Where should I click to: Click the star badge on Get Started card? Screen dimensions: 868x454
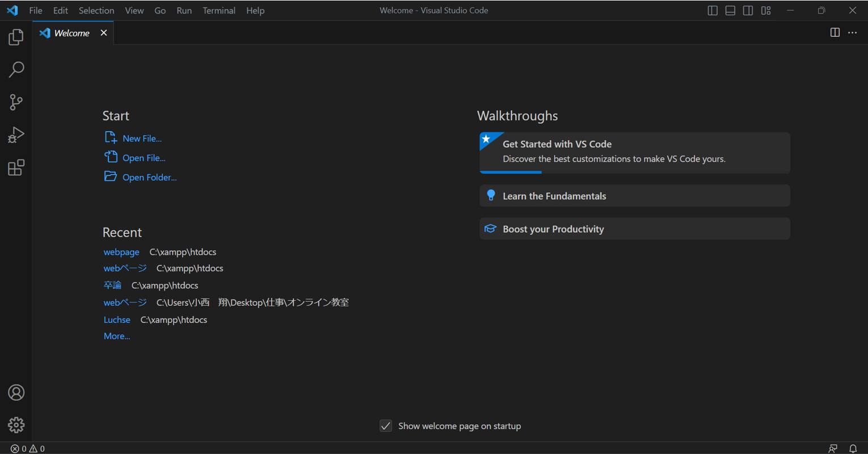pyautogui.click(x=486, y=139)
